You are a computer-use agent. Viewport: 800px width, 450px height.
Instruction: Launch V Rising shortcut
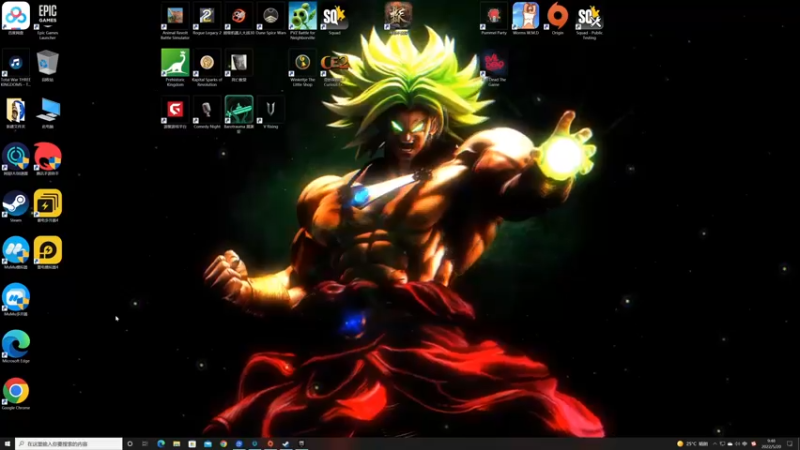(x=270, y=113)
